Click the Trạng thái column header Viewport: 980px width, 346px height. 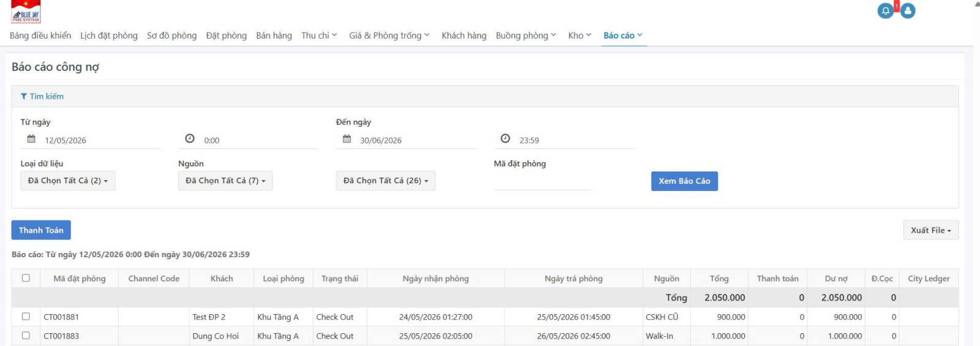[340, 279]
